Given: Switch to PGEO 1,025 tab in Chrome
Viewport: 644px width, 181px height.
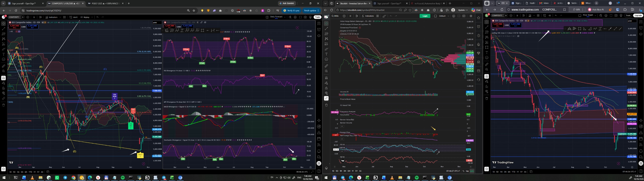Looking at the screenshot, I should coord(106,4).
